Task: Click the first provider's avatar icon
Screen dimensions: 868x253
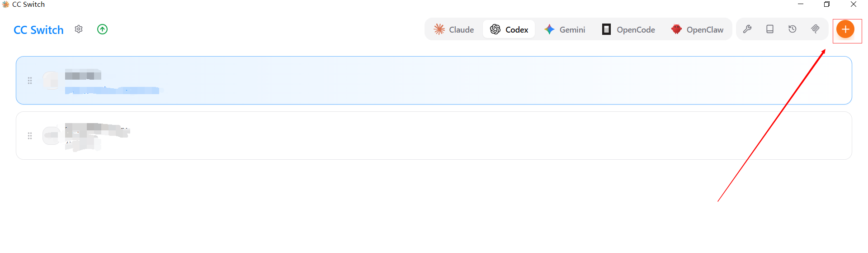Action: 51,81
